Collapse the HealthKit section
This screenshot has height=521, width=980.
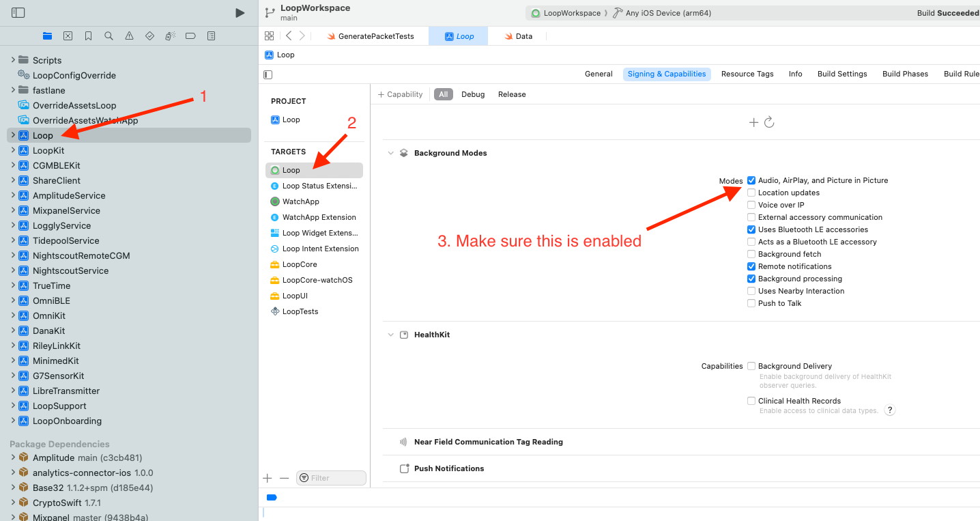pyautogui.click(x=391, y=335)
